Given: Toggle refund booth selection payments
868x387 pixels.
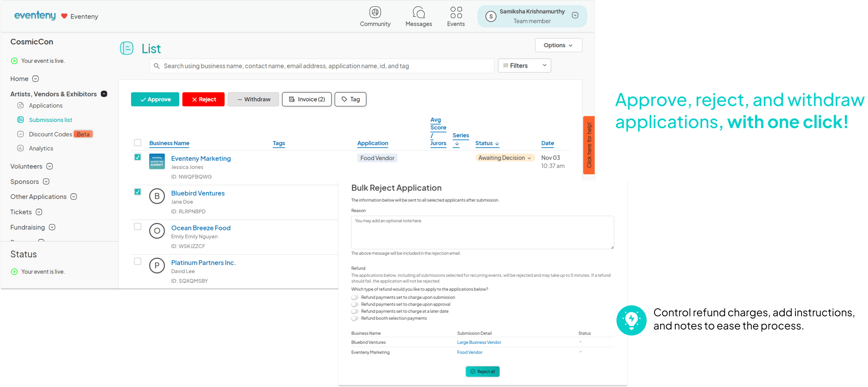Looking at the screenshot, I should (355, 318).
